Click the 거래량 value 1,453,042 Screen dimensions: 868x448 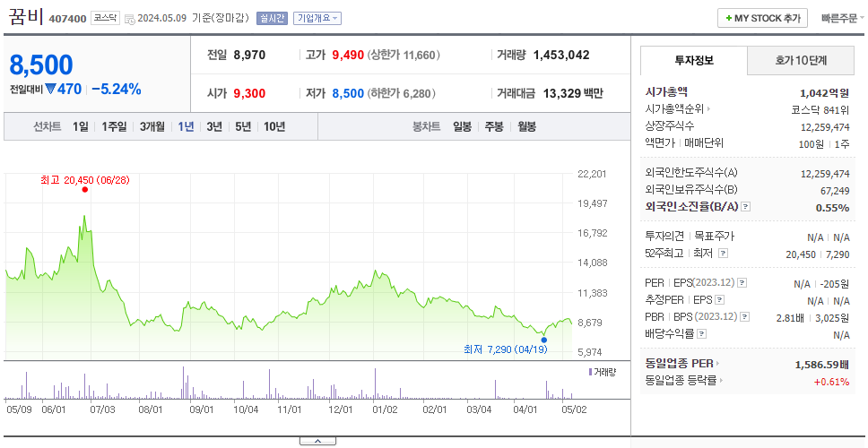coord(561,56)
